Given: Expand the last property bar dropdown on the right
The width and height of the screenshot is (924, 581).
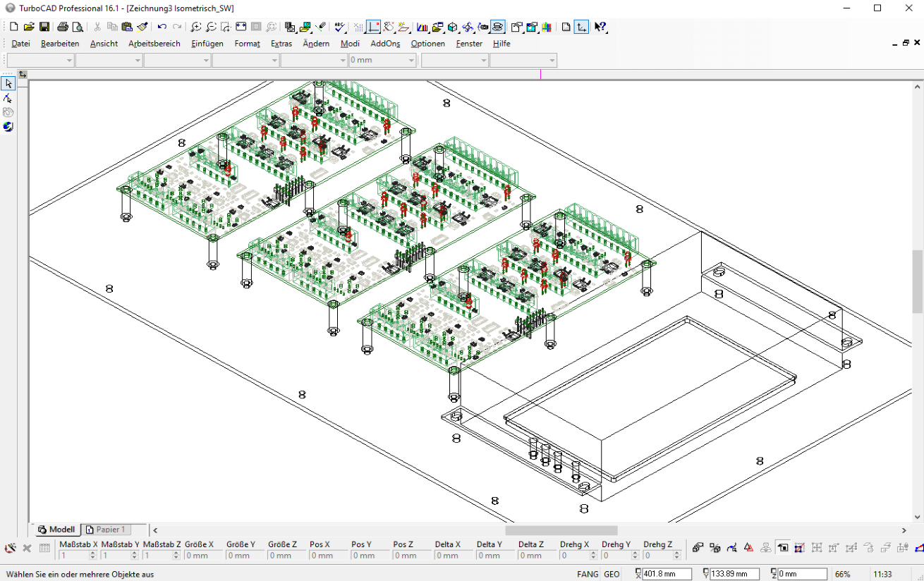Looking at the screenshot, I should tap(551, 61).
